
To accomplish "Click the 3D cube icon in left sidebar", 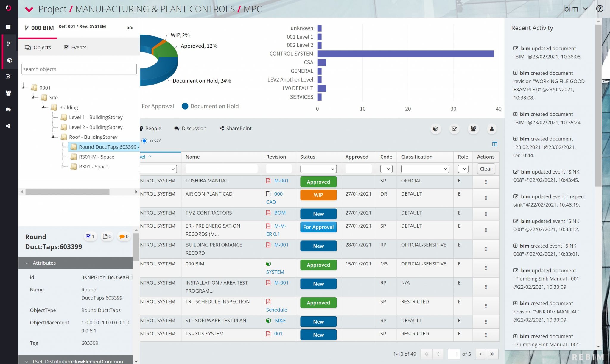I will coord(10,60).
